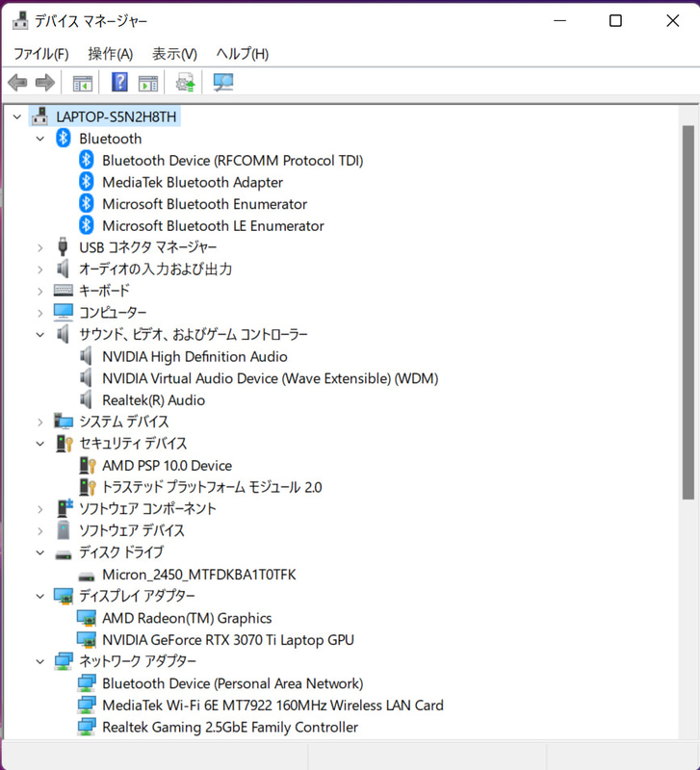
Task: Open the 表示(V) menu
Action: (x=174, y=54)
